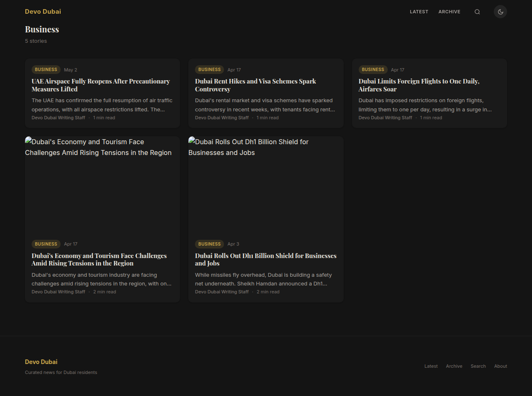
Task: Click footer Archive link
Action: click(454, 366)
